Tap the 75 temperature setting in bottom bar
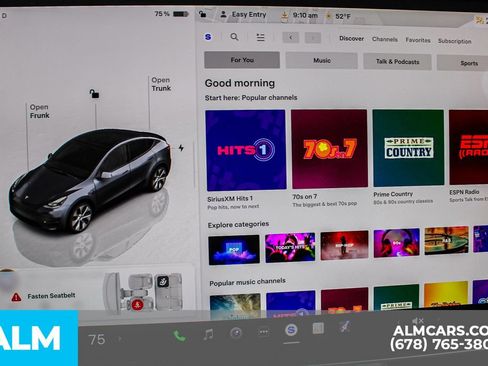488x366 pixels. (97, 340)
